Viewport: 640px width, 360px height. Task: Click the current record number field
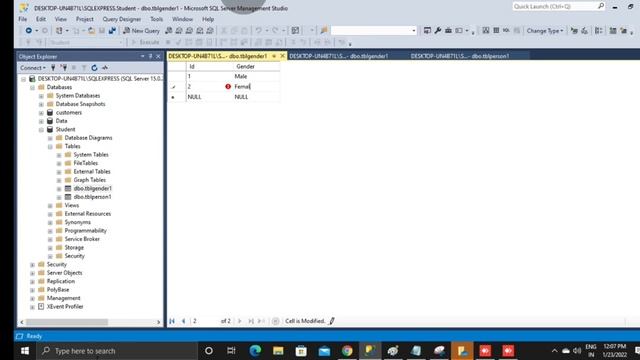[x=204, y=321]
